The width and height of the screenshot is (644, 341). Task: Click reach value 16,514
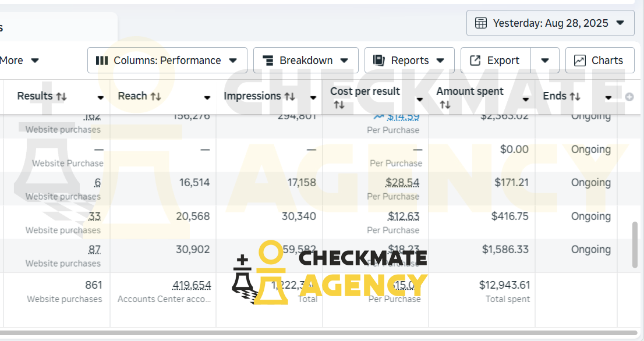tap(194, 183)
